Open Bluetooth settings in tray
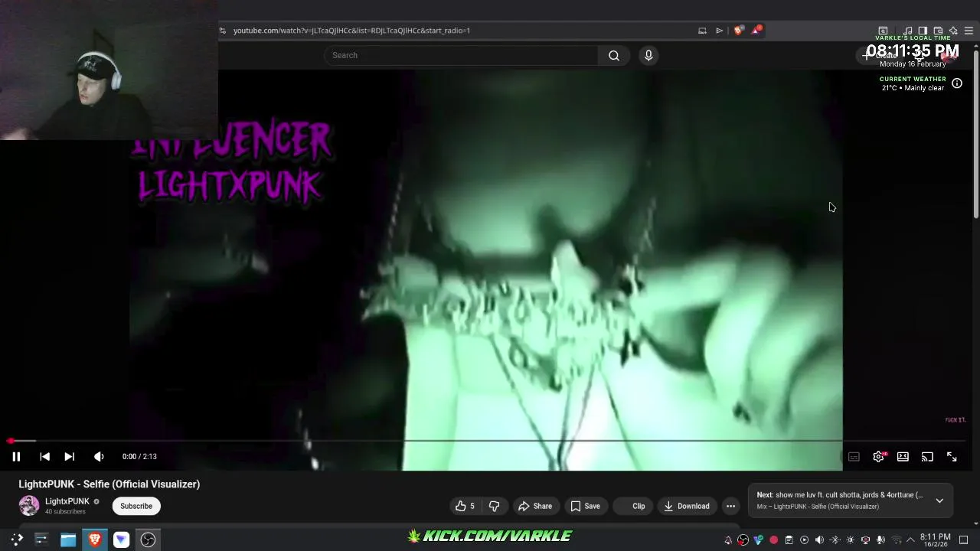Image resolution: width=980 pixels, height=551 pixels. [835, 540]
